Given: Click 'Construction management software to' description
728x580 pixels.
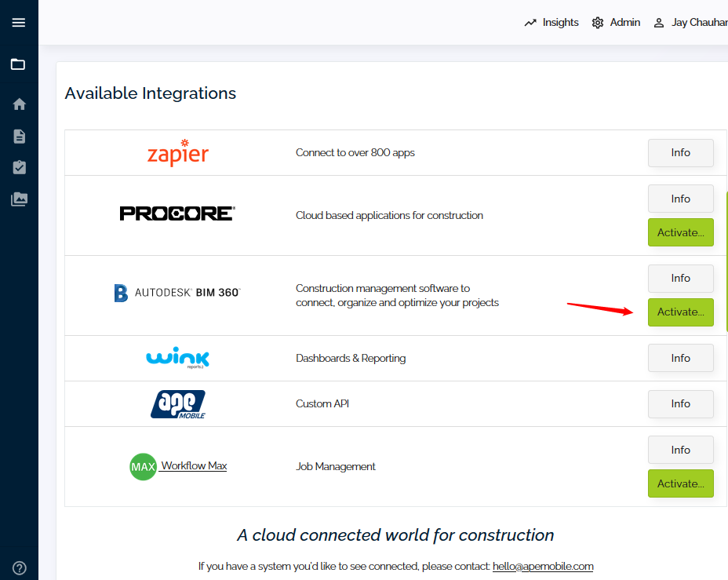Looking at the screenshot, I should (383, 288).
